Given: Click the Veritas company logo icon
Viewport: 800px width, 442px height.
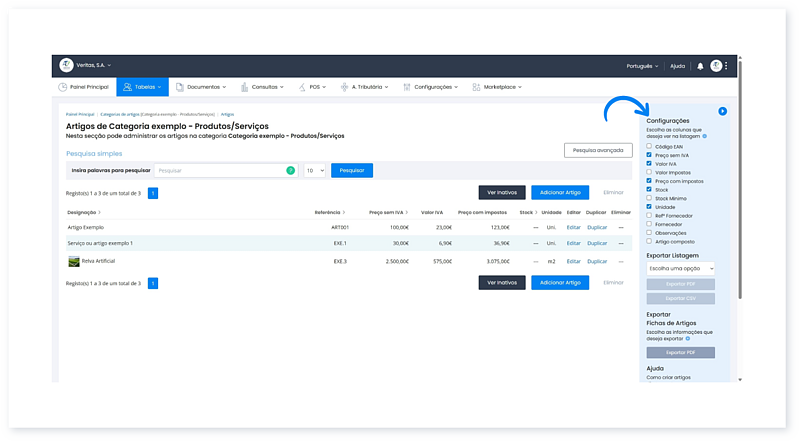Looking at the screenshot, I should click(x=65, y=66).
